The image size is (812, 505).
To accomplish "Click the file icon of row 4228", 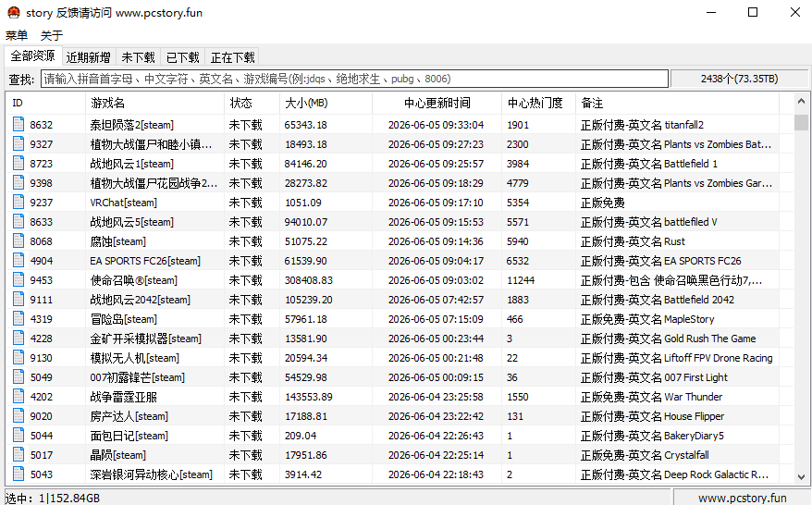I will (x=18, y=338).
